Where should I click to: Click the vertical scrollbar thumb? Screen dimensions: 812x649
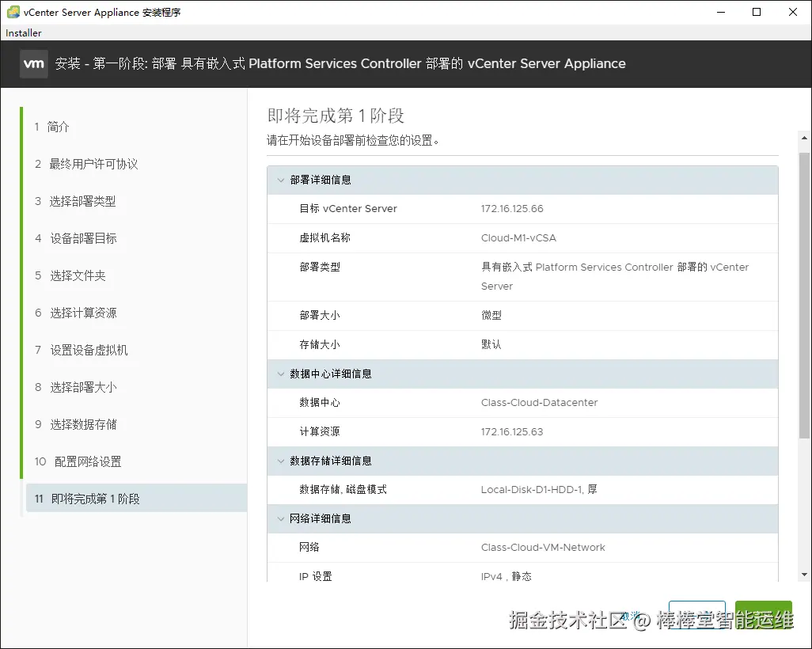pyautogui.click(x=804, y=295)
